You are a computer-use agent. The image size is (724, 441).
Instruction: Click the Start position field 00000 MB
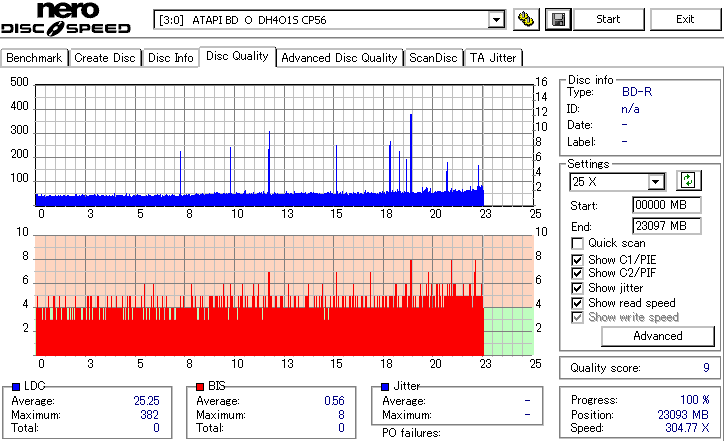pos(666,205)
